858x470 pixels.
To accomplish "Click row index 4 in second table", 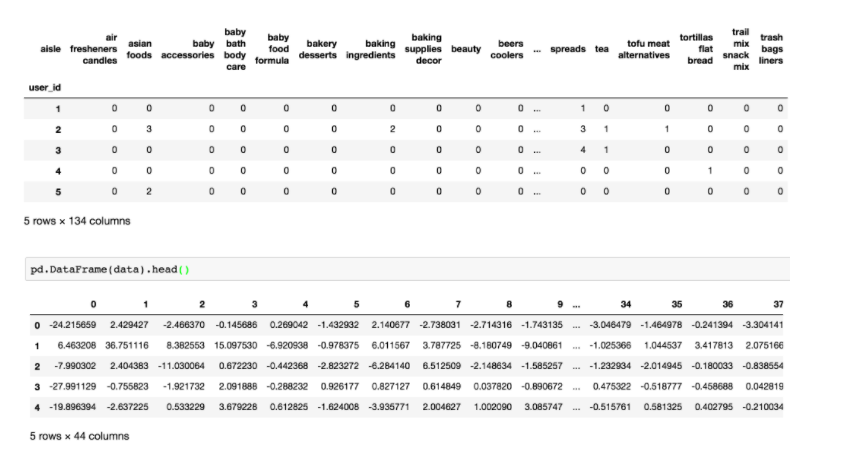I will (37, 408).
